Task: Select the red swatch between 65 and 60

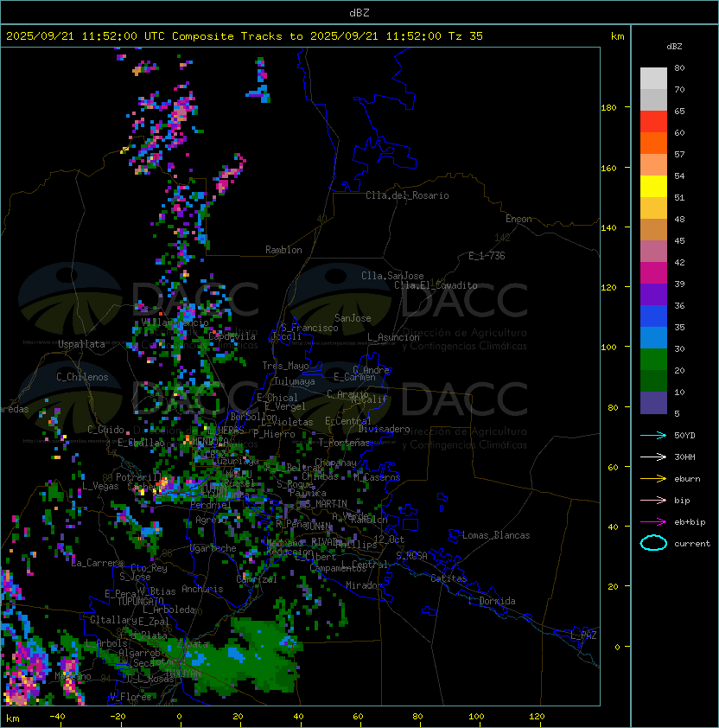Action: click(x=653, y=121)
